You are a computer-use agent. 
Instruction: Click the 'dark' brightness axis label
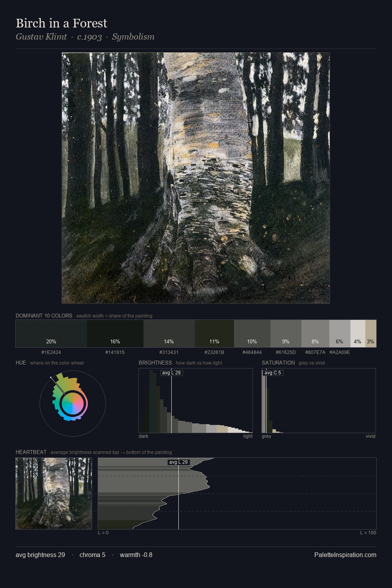pos(143,436)
